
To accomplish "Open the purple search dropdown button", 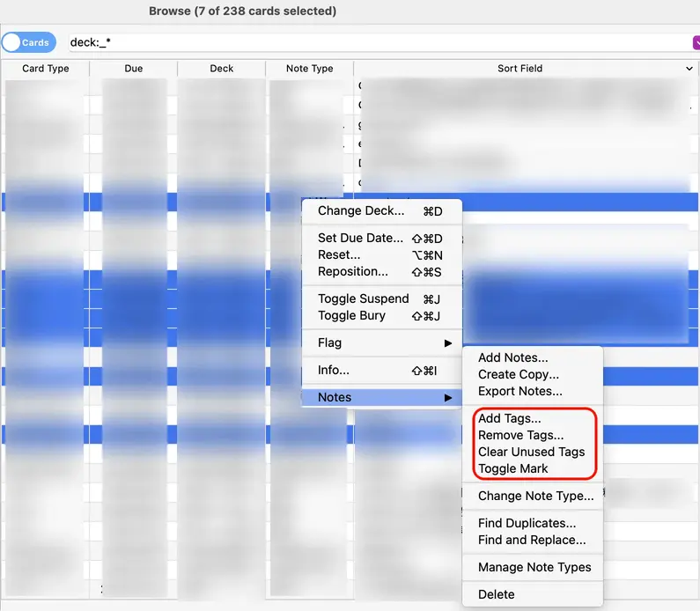I will tap(696, 42).
